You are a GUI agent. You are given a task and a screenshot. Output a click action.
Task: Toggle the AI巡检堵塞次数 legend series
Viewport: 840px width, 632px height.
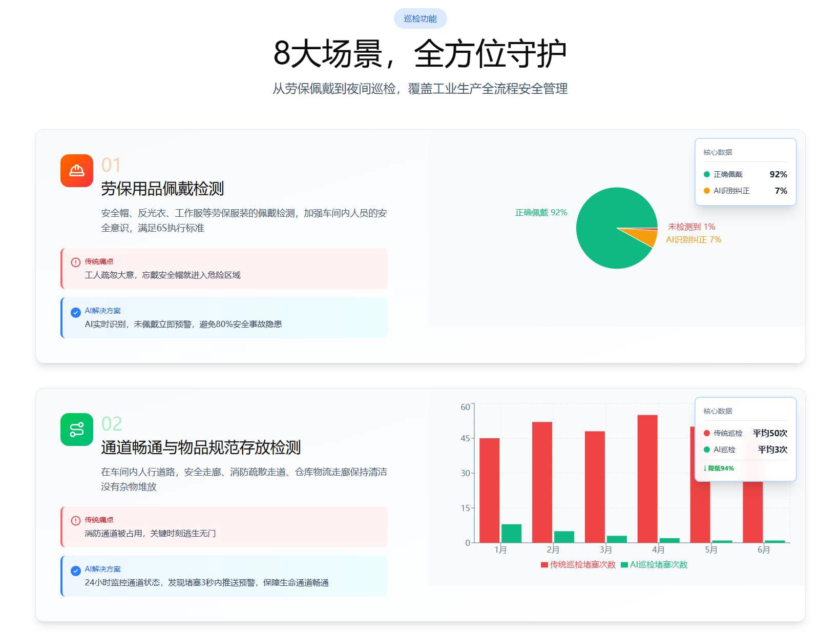point(654,564)
